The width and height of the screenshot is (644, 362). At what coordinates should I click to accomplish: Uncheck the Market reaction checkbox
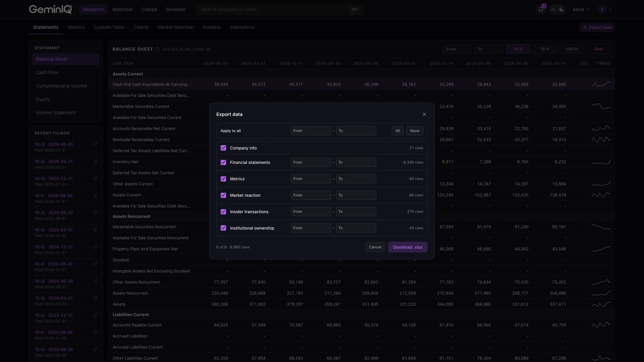(223, 195)
